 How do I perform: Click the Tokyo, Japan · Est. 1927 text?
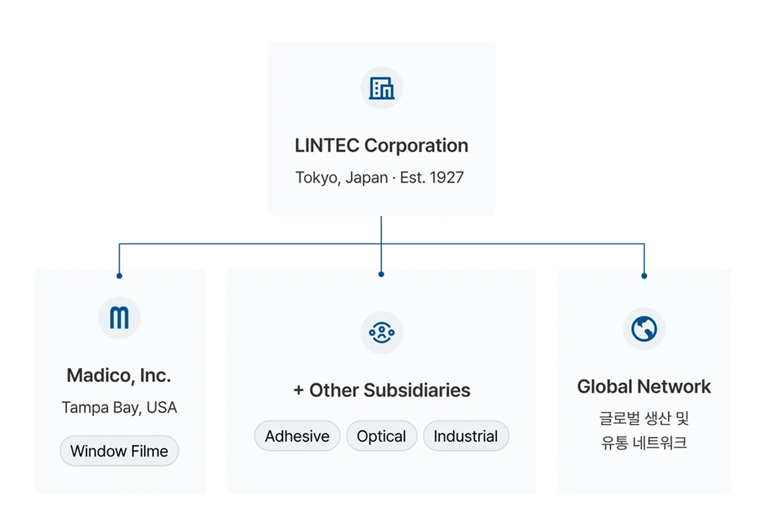click(x=380, y=178)
